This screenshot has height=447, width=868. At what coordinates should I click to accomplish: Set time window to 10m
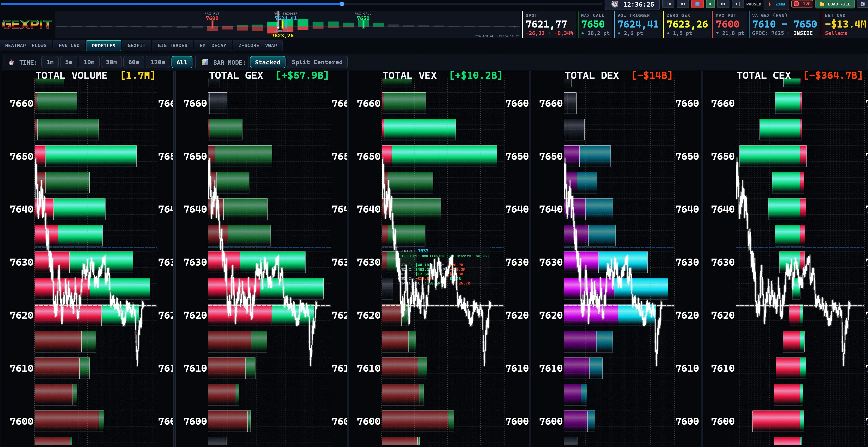click(89, 62)
